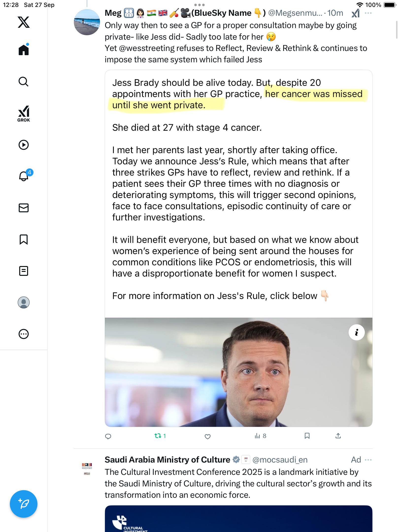Open Meg's beach profile picture

87,22
